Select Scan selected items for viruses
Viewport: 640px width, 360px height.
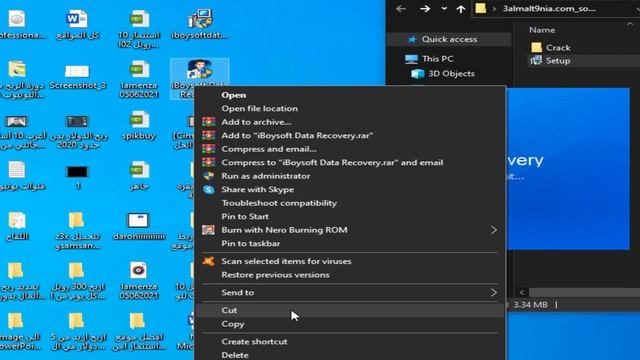pos(286,261)
